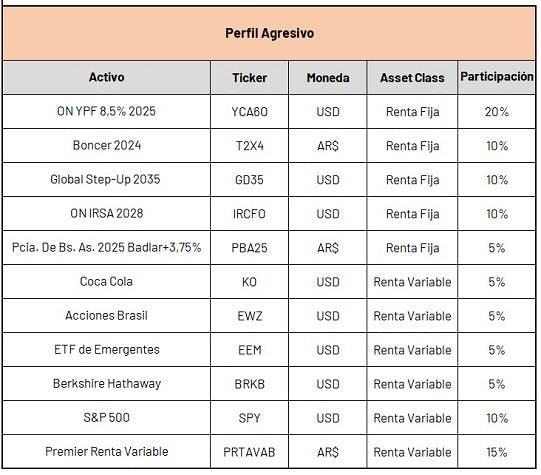Select the IRCFO ticker cell
Screen dimensions: 541x475
pos(249,214)
